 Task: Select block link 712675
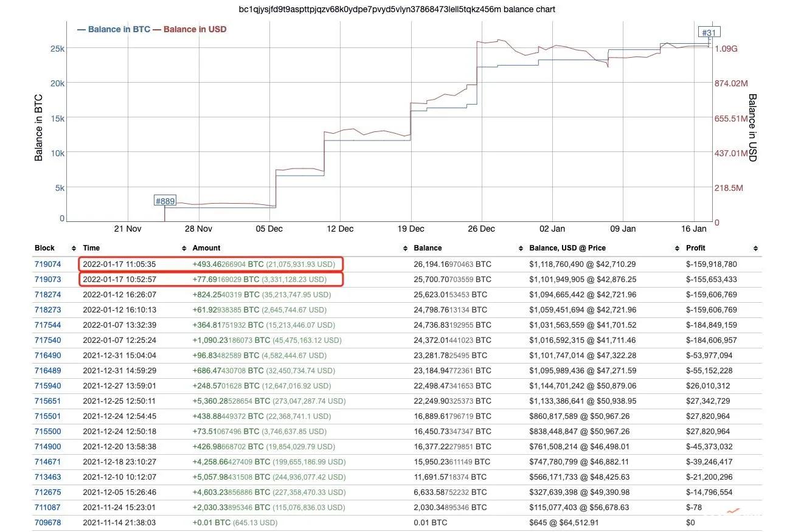[x=48, y=492]
